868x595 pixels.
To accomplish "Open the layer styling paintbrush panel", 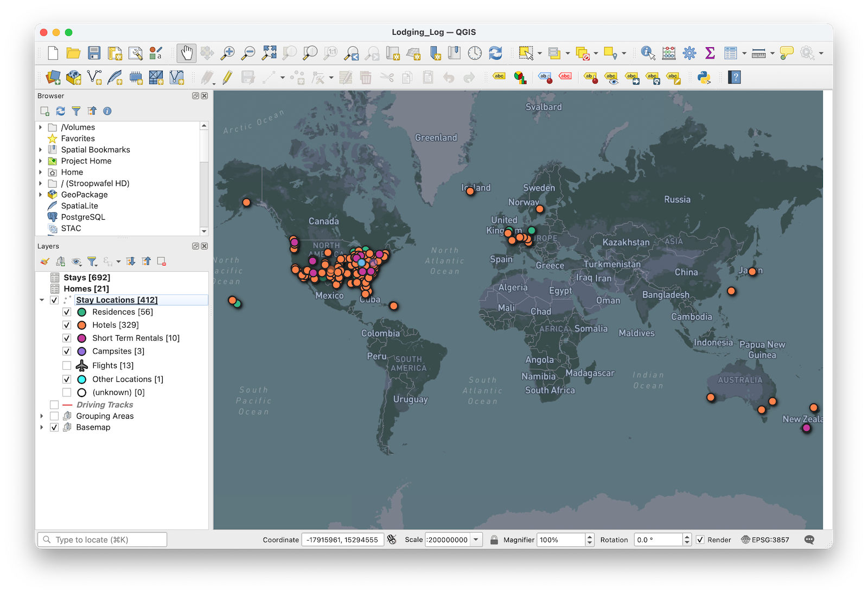I will [x=45, y=261].
